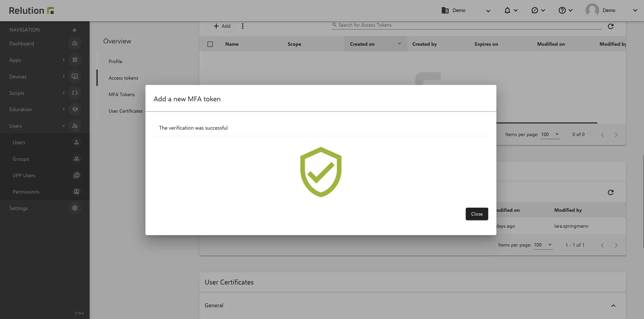Click the organization building icon

[x=445, y=10]
